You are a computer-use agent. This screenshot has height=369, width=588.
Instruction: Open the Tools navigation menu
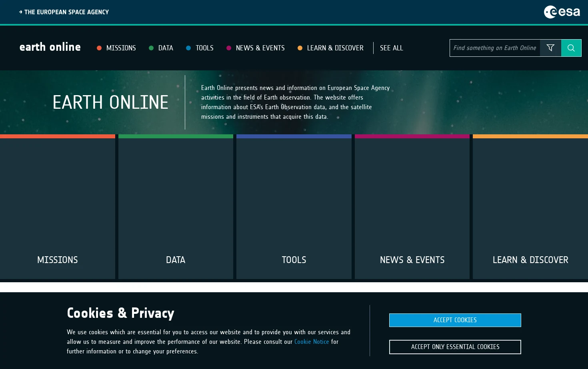point(200,48)
